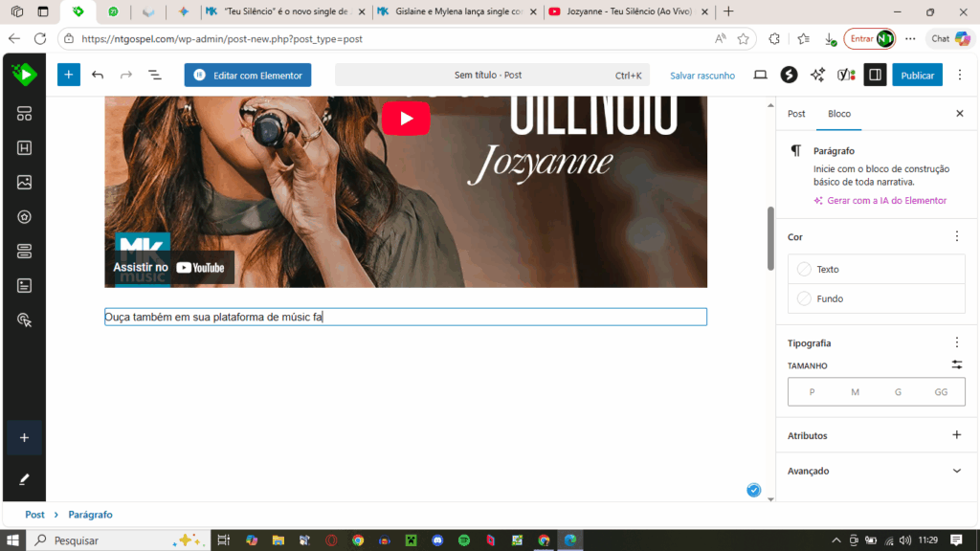Click the Pesquisar taskbar search box
Viewport: 980px width, 551px height.
coord(118,540)
